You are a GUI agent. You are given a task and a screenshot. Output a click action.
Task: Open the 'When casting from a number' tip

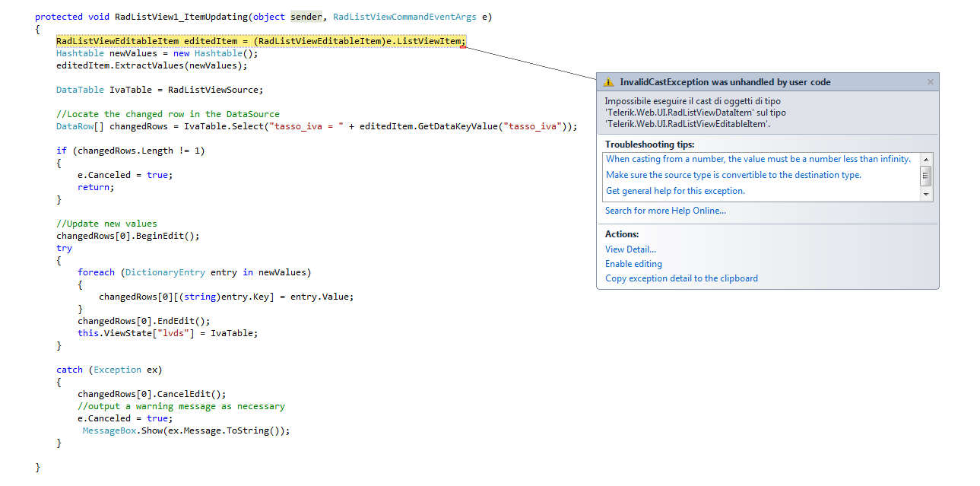click(758, 159)
